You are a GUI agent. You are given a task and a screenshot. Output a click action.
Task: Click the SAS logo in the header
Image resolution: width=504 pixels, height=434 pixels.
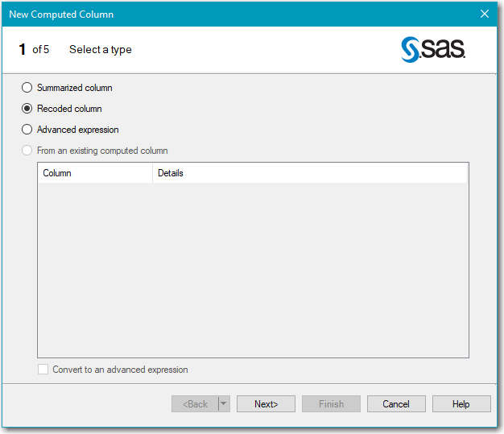click(x=432, y=50)
